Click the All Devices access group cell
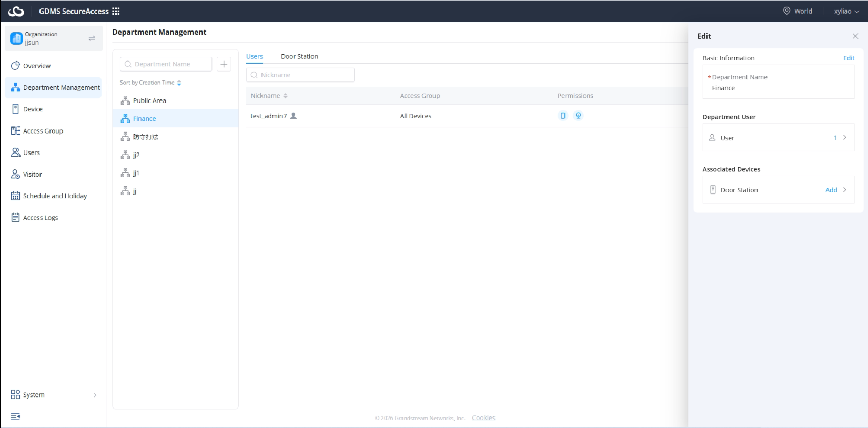The image size is (868, 428). [416, 116]
